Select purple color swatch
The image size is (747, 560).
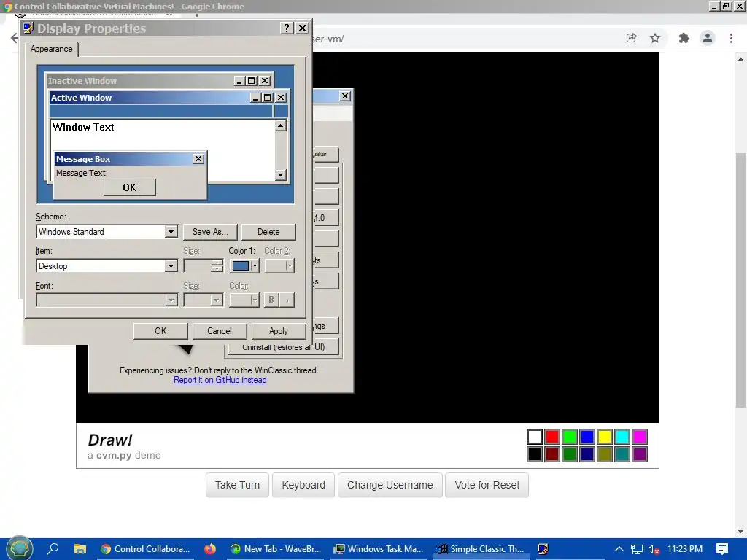click(x=639, y=454)
